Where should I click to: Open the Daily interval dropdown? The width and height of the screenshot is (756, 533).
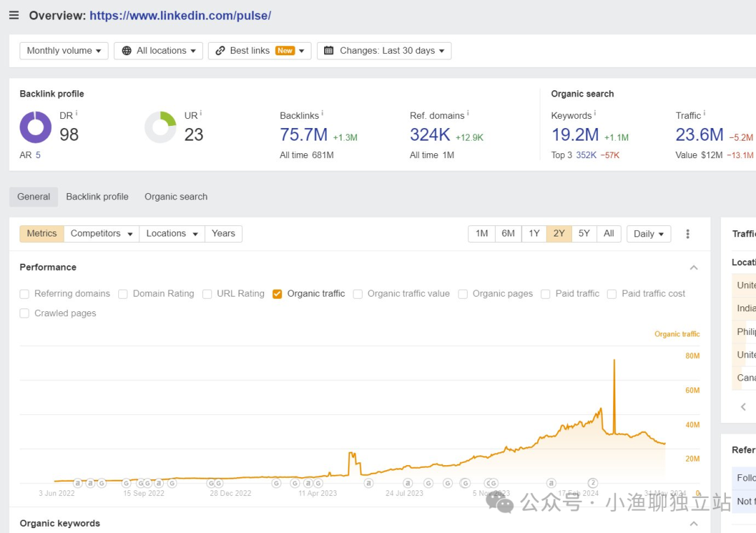point(649,234)
